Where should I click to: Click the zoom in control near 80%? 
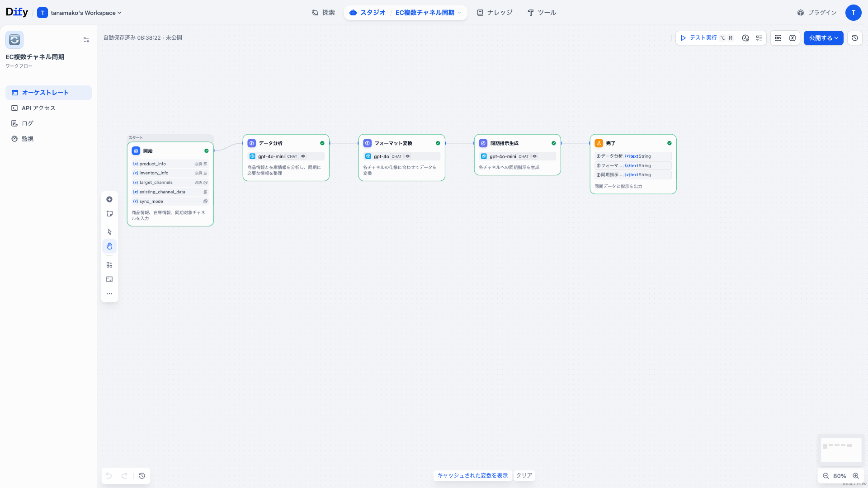point(856,476)
